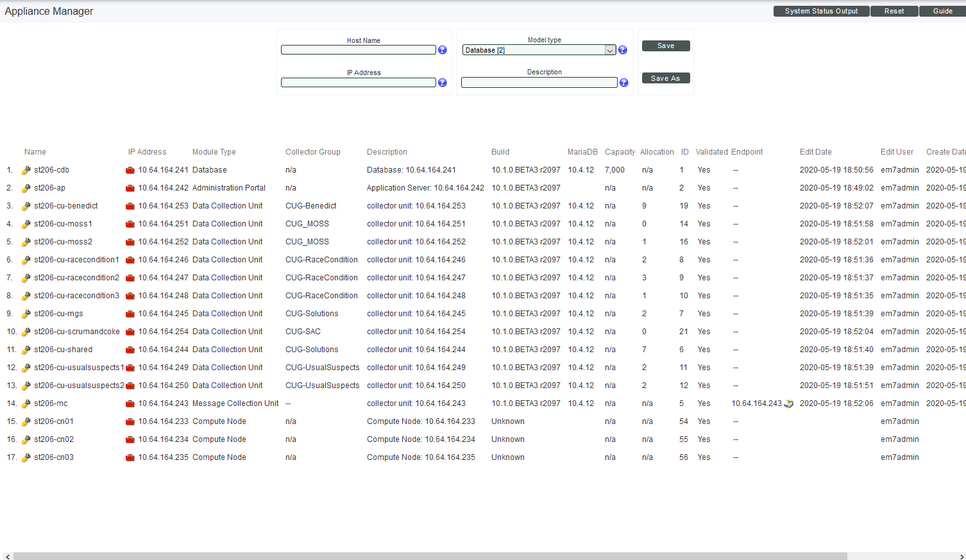Edit st206-mc using its wrench icon
Viewport: 966px width, 560px height.
[26, 404]
